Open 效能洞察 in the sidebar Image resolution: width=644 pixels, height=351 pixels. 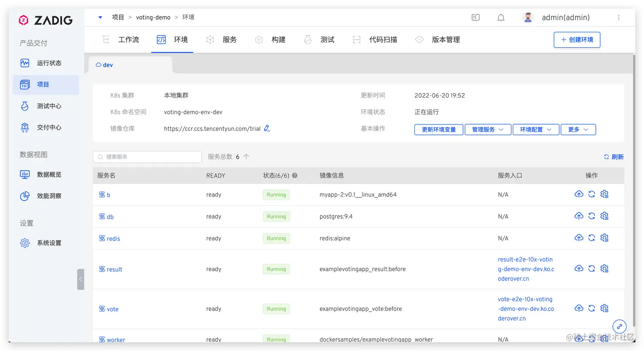point(46,196)
